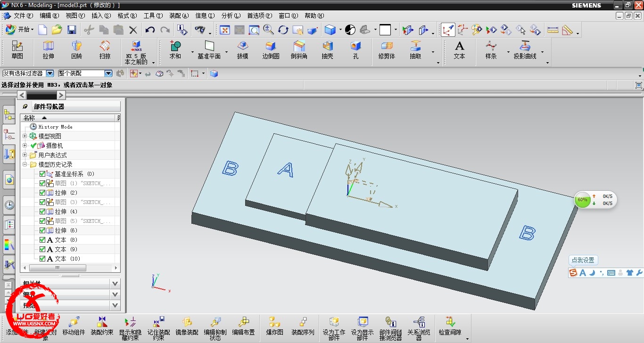Click the 名称 column header
644x343 pixels.
tap(67, 118)
